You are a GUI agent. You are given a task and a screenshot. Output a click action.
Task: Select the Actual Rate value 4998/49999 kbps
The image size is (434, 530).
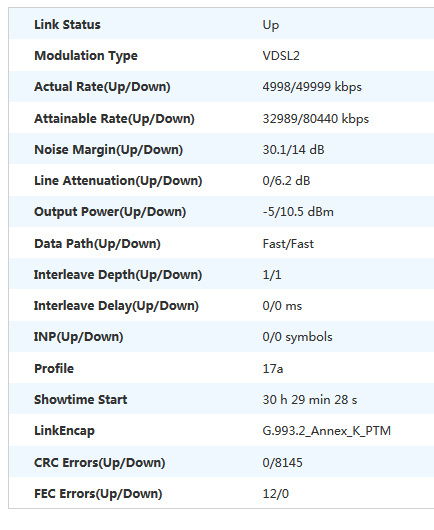[x=312, y=87]
